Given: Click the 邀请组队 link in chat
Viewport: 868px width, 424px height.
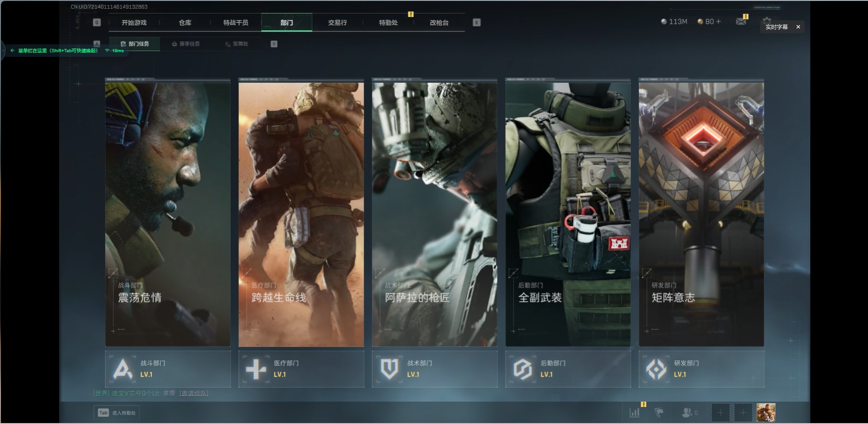Looking at the screenshot, I should (x=194, y=394).
